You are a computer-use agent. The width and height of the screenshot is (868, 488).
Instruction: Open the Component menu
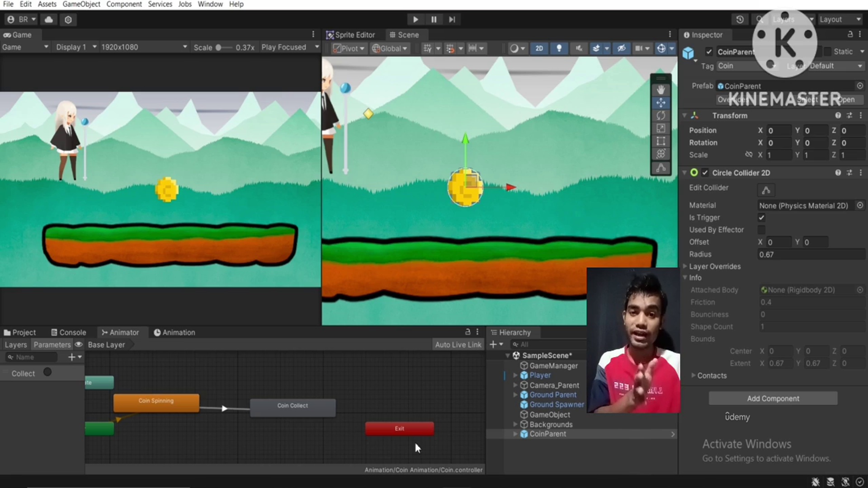124,4
